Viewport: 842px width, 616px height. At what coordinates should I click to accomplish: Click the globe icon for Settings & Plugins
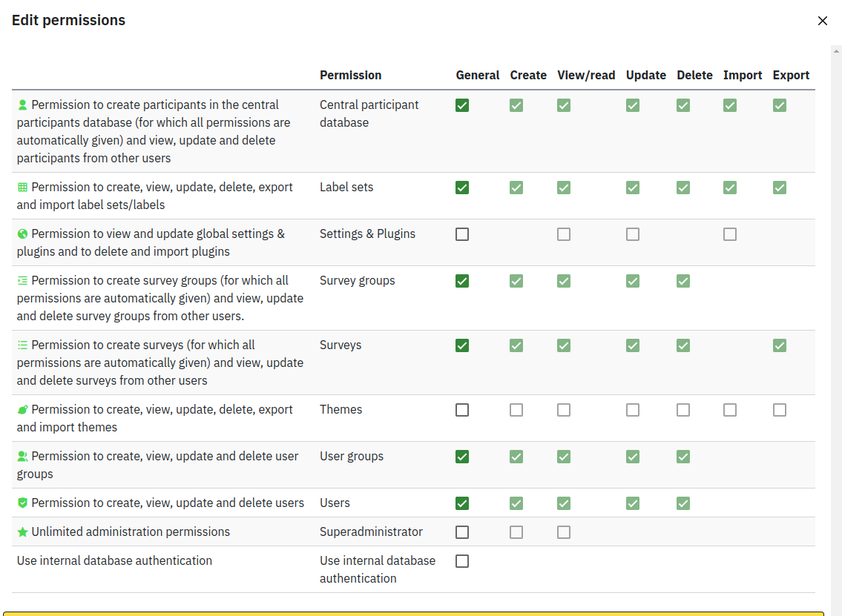tap(22, 234)
